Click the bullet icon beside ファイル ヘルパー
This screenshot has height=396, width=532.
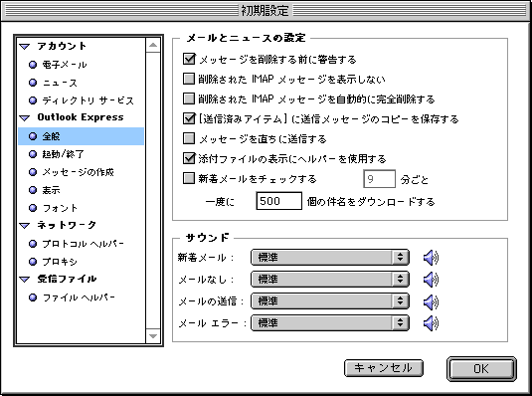33,297
